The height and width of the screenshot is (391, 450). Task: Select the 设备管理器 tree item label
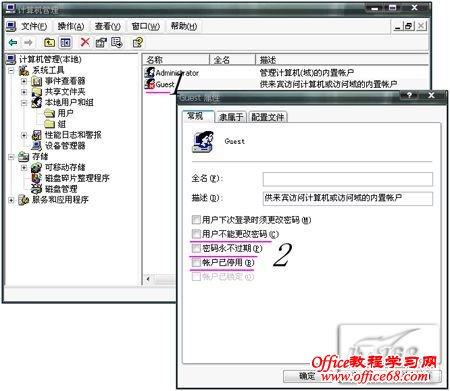pos(65,146)
